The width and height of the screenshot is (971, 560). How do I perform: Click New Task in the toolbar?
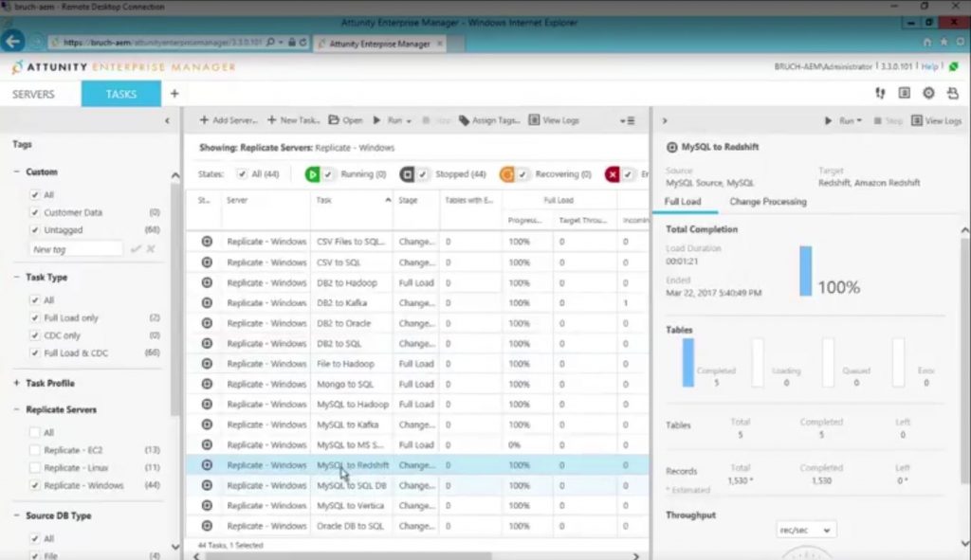tap(296, 119)
